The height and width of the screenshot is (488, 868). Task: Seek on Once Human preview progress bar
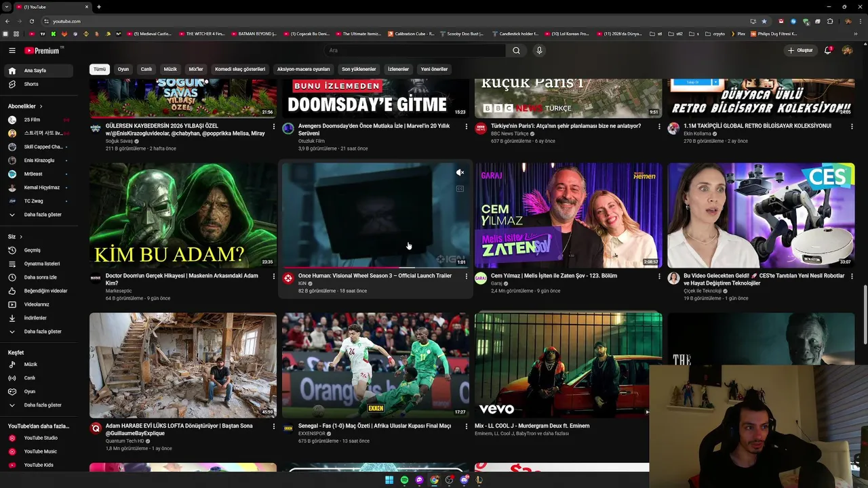pyautogui.click(x=375, y=267)
